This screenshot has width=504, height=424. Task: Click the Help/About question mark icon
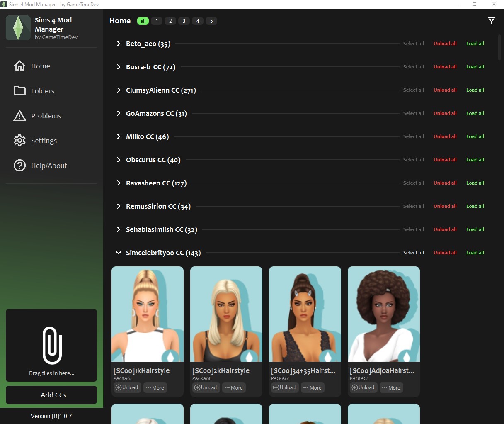click(x=19, y=166)
